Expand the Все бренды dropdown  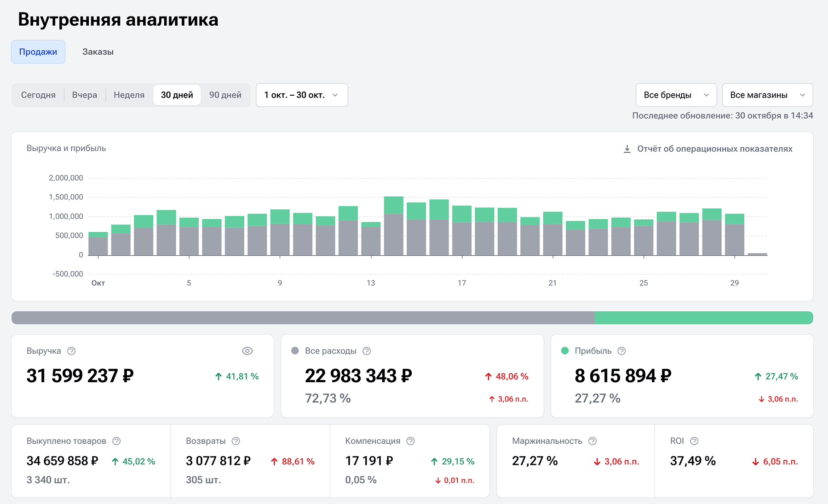[x=676, y=95]
